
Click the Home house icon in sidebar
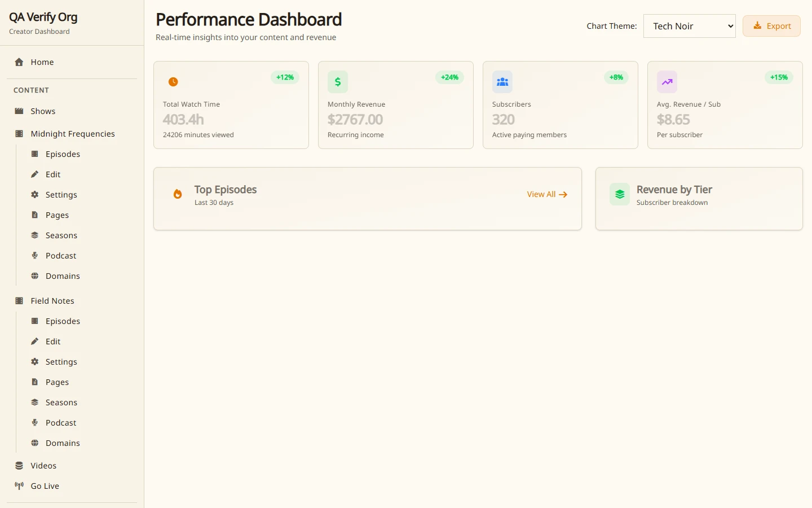[19, 62]
